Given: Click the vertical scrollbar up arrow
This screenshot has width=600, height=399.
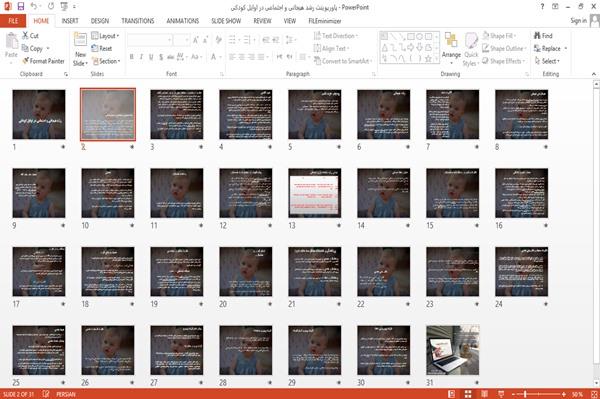Looking at the screenshot, I should (596, 83).
